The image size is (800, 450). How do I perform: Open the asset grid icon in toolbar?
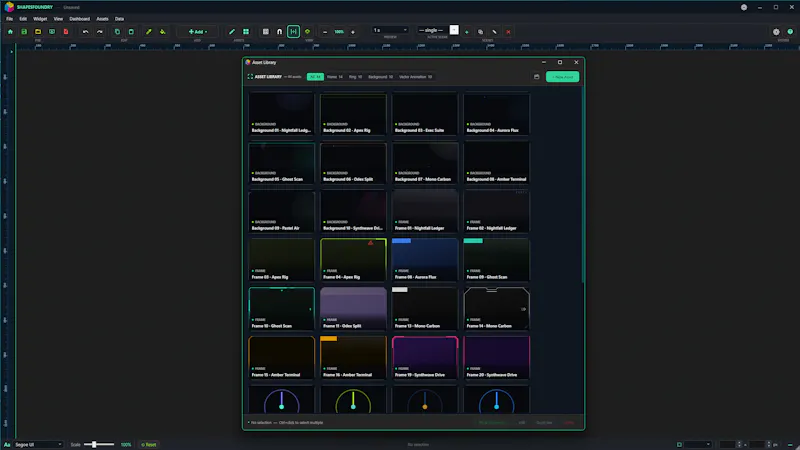246,32
